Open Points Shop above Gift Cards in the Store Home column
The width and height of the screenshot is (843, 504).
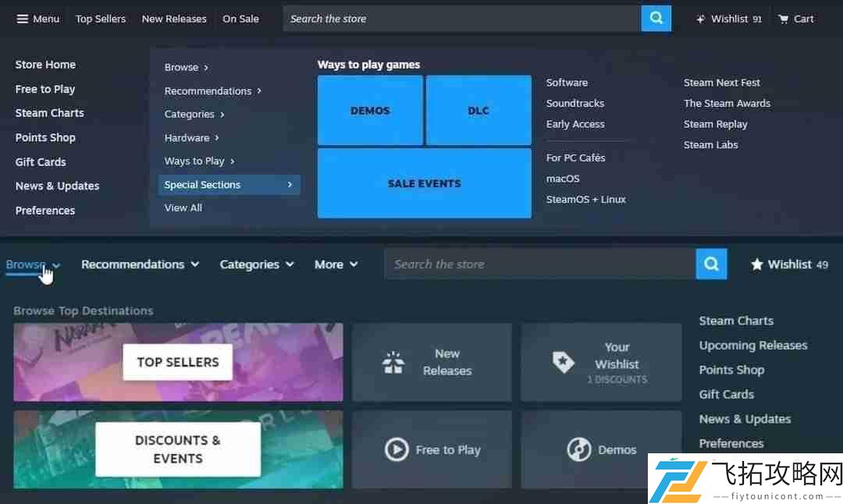[x=45, y=137]
